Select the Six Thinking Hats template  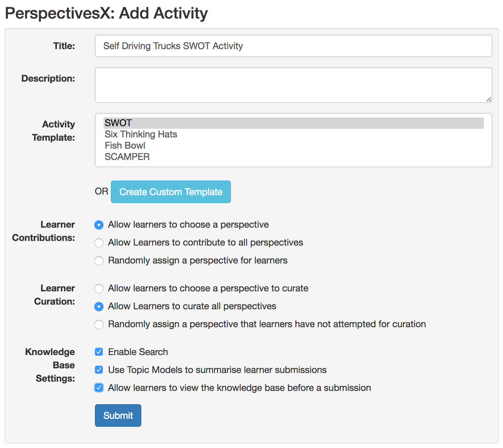pos(141,134)
